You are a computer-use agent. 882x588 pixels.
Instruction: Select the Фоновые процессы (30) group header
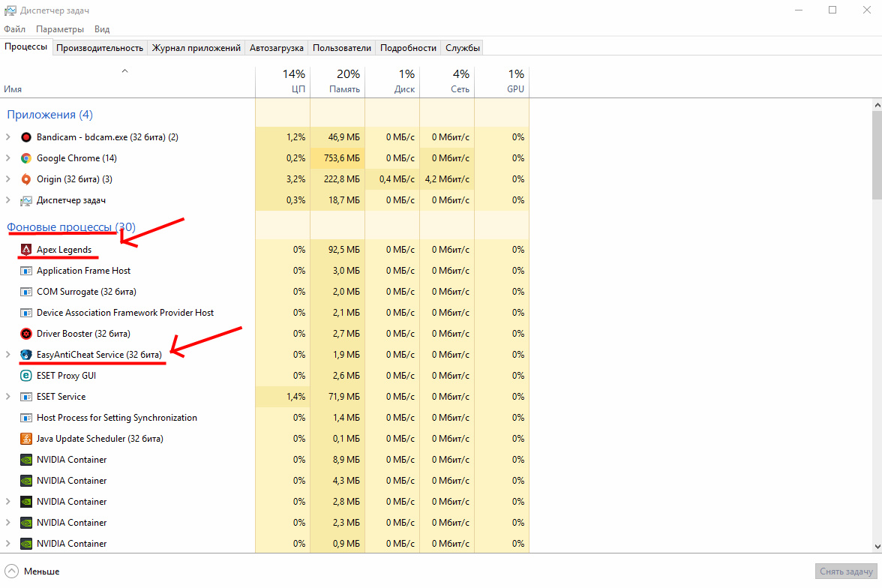click(70, 226)
